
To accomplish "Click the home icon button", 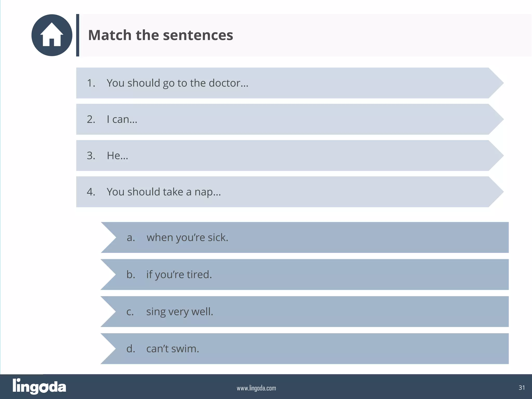I will click(52, 35).
